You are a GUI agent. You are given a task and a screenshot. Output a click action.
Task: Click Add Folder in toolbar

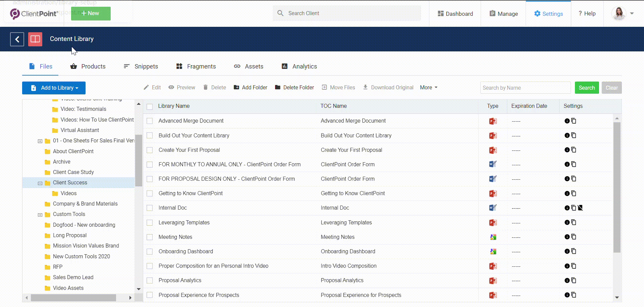tap(251, 87)
